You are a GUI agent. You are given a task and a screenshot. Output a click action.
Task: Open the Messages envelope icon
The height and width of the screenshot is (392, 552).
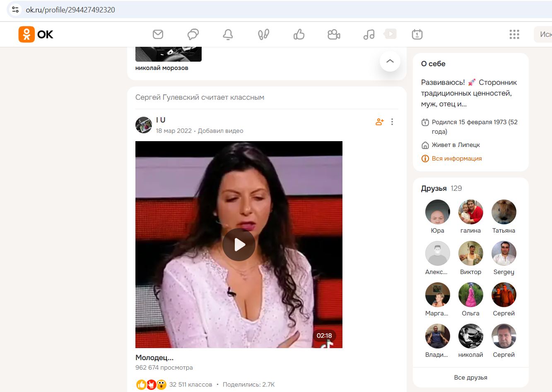(x=158, y=34)
